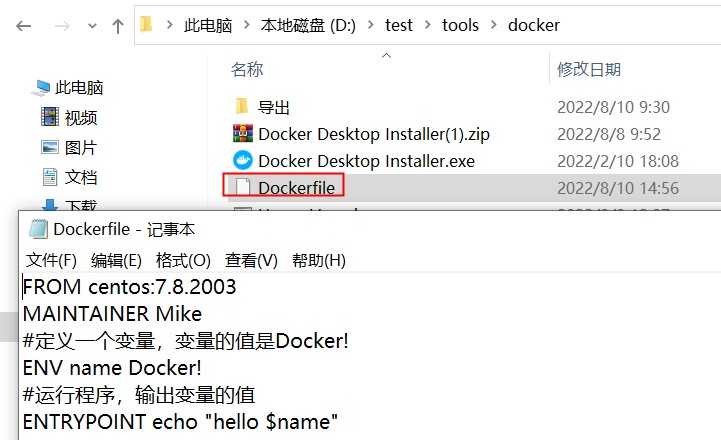Expand the chevron after 本地磁盘 (D:)
The height and width of the screenshot is (440, 721).
point(371,24)
